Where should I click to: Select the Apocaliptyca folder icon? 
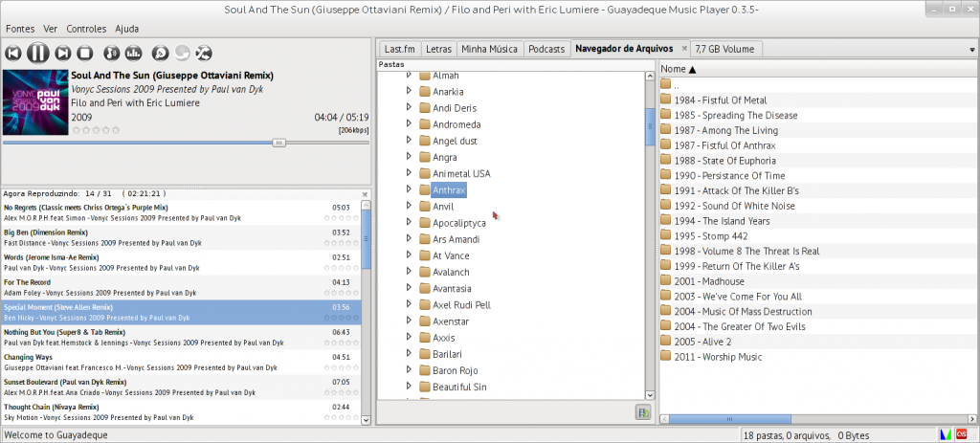425,223
